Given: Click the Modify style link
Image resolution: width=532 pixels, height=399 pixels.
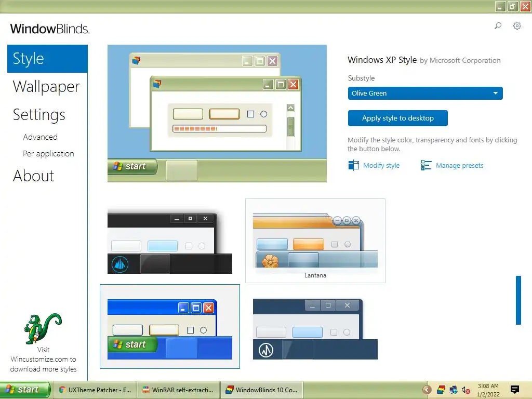Looking at the screenshot, I should point(381,166).
